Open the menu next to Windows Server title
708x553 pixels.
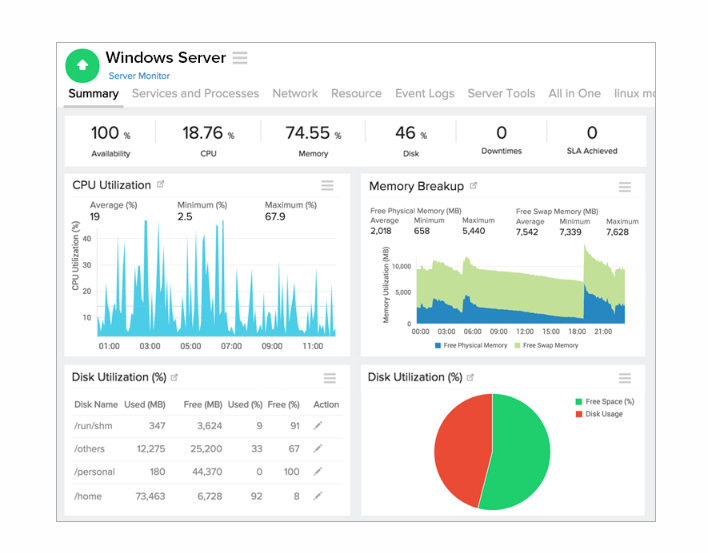240,58
